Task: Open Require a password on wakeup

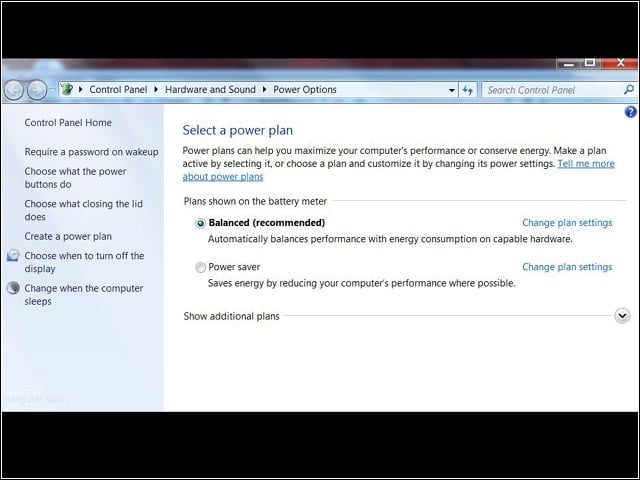Action: point(91,152)
